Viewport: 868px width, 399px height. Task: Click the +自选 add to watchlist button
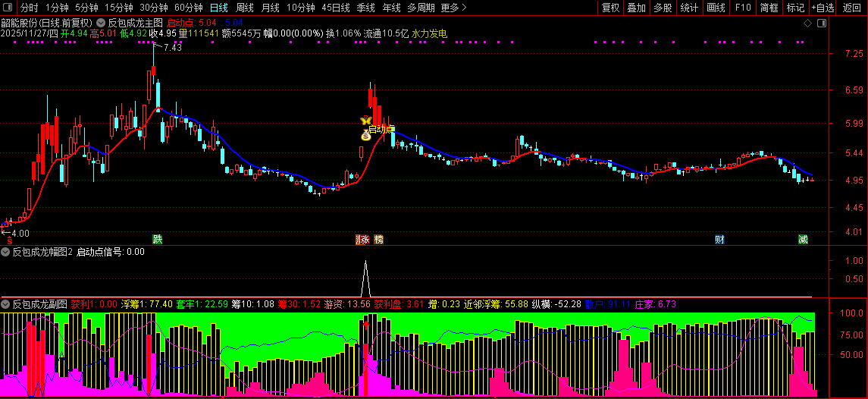tap(823, 8)
